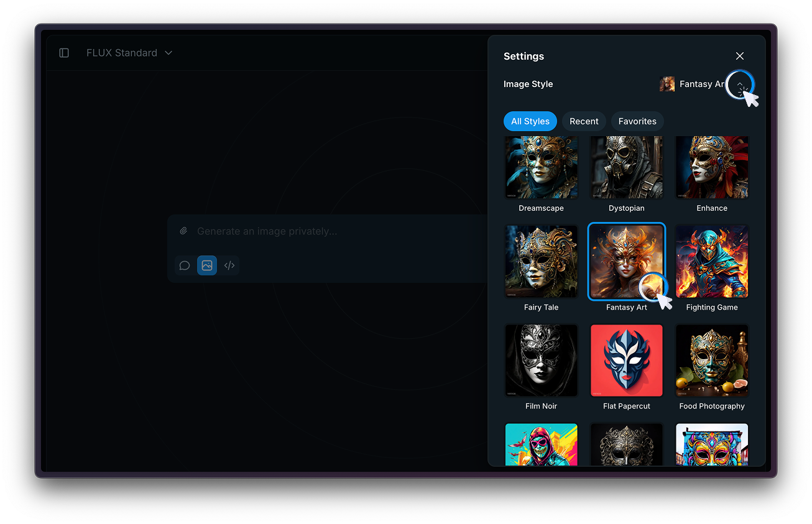Viewport: 812px width, 524px height.
Task: Open the Favorites tab
Action: click(637, 121)
